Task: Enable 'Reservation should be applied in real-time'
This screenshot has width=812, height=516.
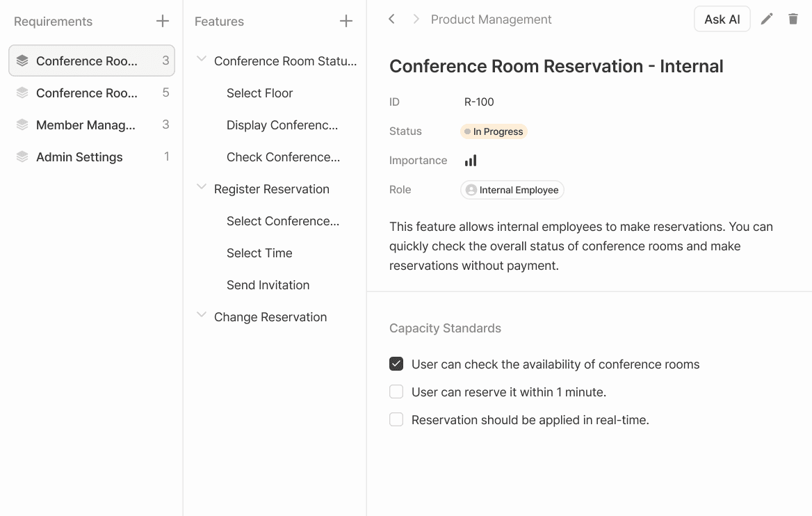Action: click(x=396, y=420)
